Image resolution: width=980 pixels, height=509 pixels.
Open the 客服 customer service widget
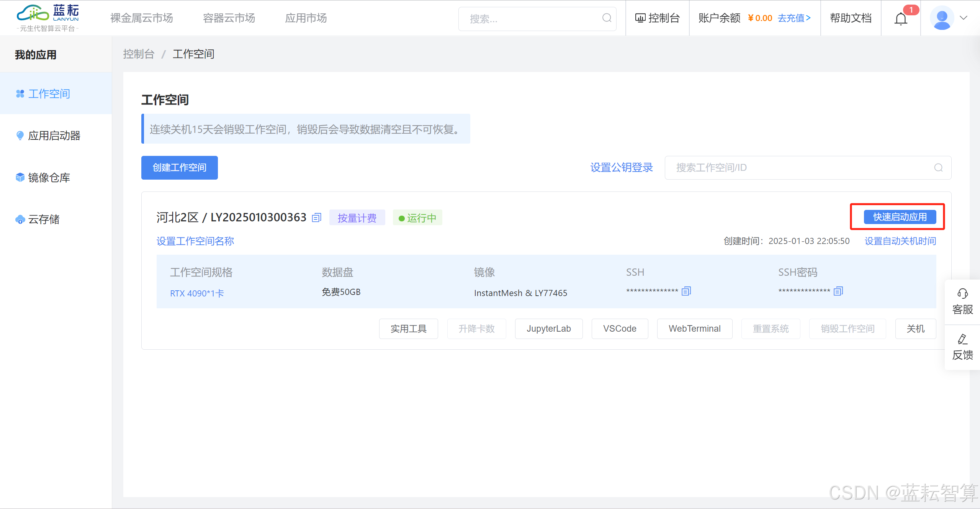[x=962, y=302]
